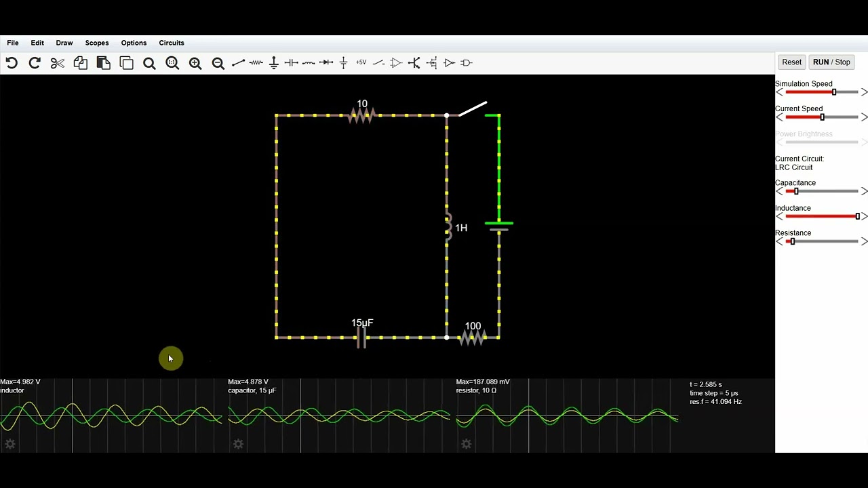The height and width of the screenshot is (488, 868).
Task: Open the find component magnifier
Action: (x=149, y=63)
